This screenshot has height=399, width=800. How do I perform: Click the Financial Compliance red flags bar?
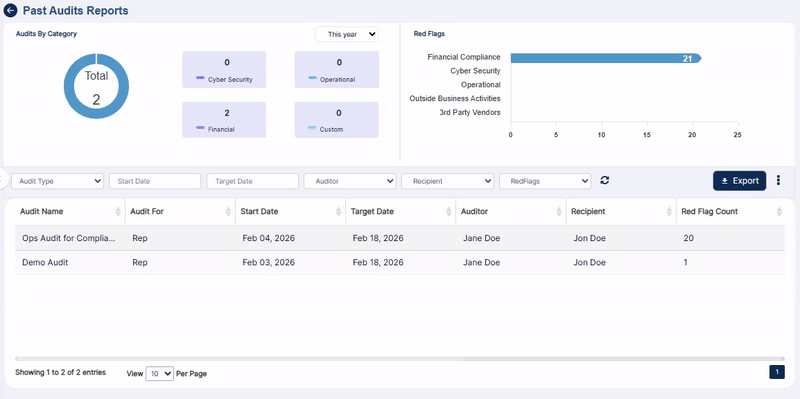[x=606, y=58]
